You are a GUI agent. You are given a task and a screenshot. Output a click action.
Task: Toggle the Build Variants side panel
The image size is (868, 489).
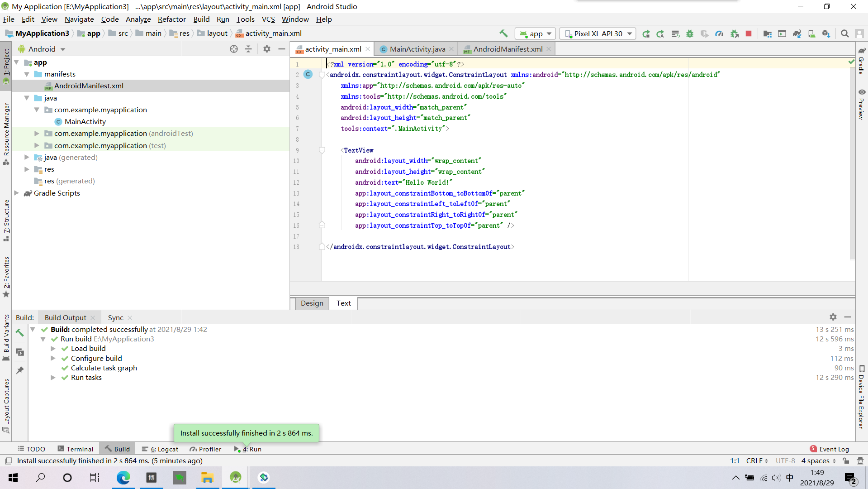[x=6, y=337]
